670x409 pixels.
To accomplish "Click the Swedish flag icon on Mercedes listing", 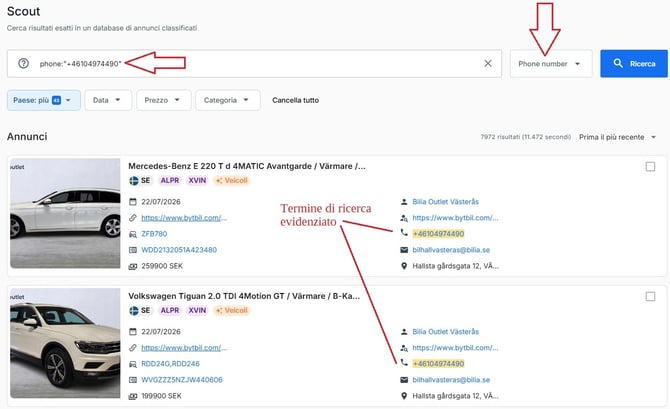I will pyautogui.click(x=134, y=180).
